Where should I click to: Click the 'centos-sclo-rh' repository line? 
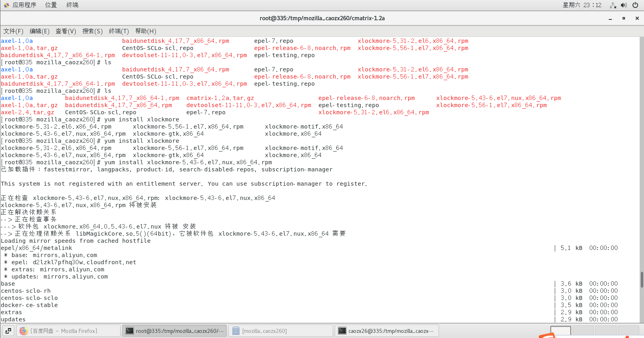26,291
